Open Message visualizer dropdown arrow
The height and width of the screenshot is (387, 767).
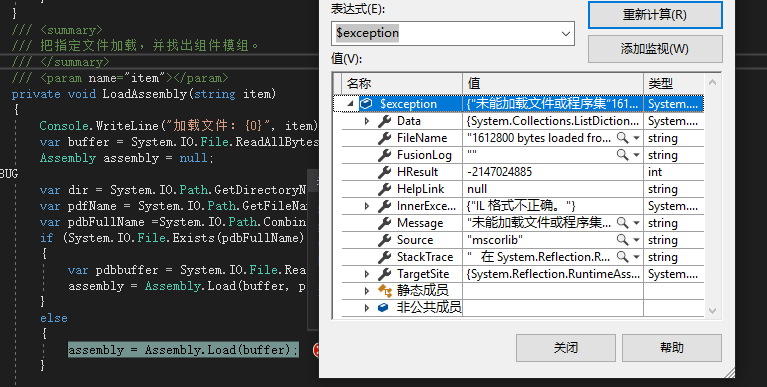[636, 224]
